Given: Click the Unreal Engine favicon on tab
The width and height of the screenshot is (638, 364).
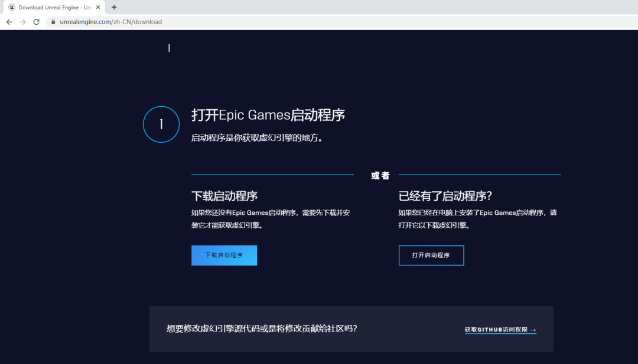Looking at the screenshot, I should pyautogui.click(x=12, y=7).
